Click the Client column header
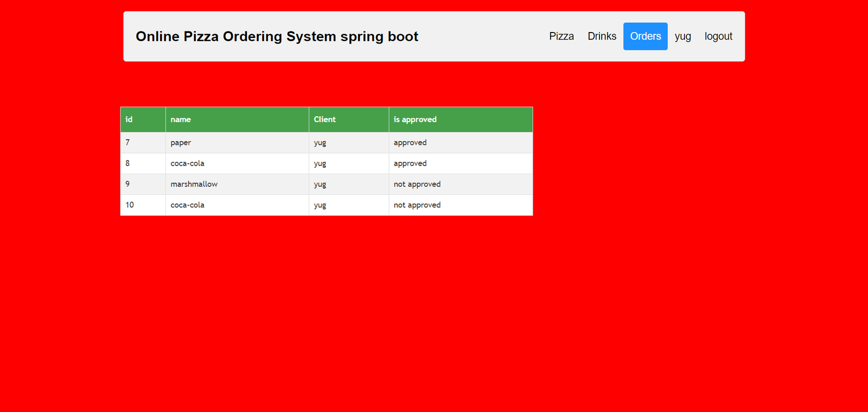Image resolution: width=868 pixels, height=412 pixels. [324, 119]
